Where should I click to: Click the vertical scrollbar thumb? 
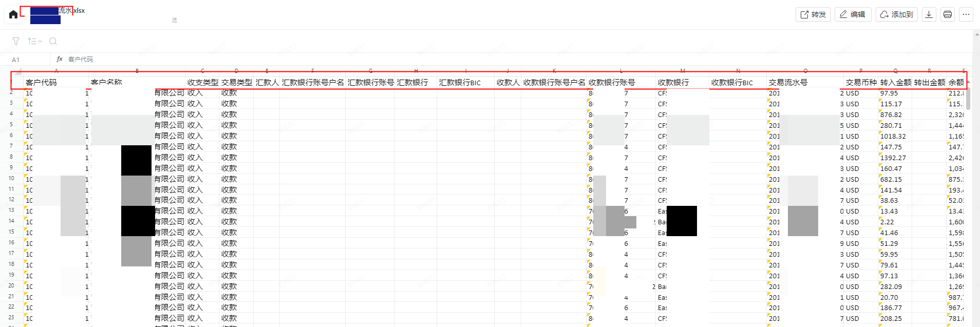point(968,99)
